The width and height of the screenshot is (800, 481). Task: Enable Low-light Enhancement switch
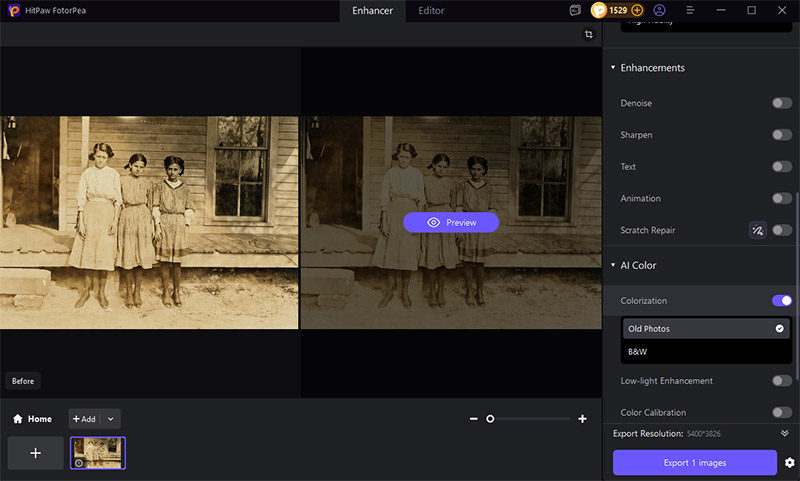pyautogui.click(x=782, y=381)
